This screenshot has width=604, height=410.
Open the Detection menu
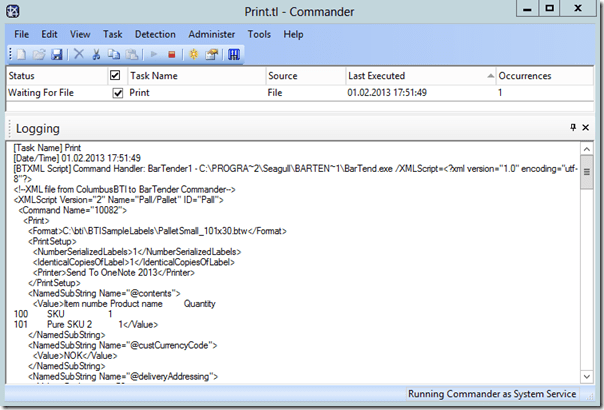(155, 34)
